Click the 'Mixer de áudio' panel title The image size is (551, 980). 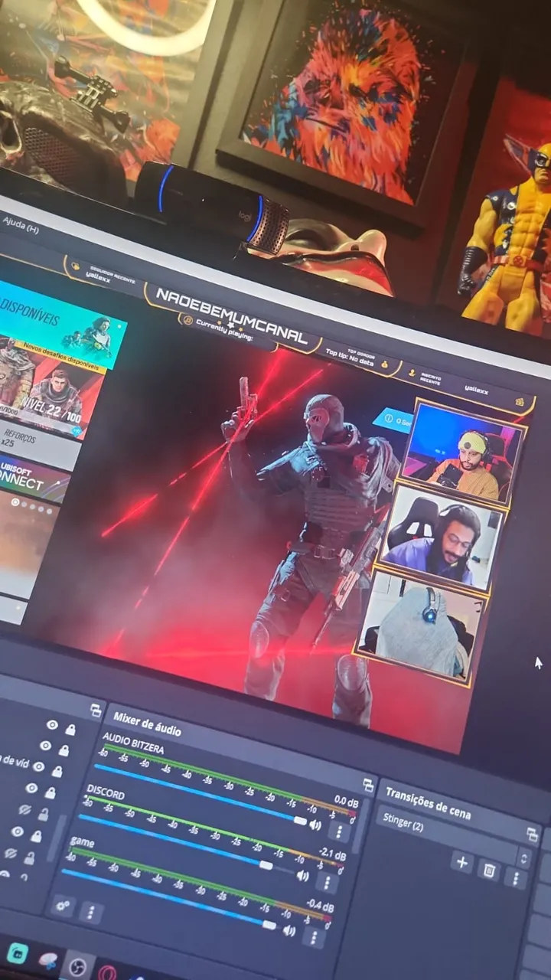[x=147, y=723]
